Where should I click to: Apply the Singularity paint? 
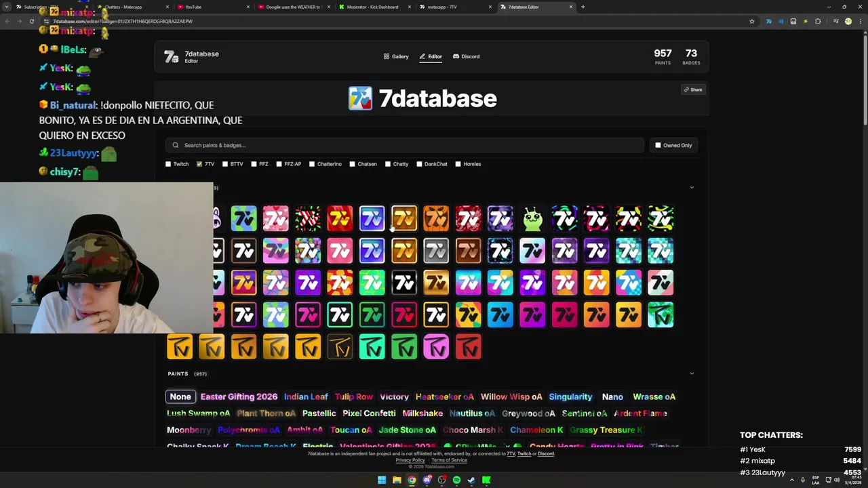pyautogui.click(x=570, y=396)
